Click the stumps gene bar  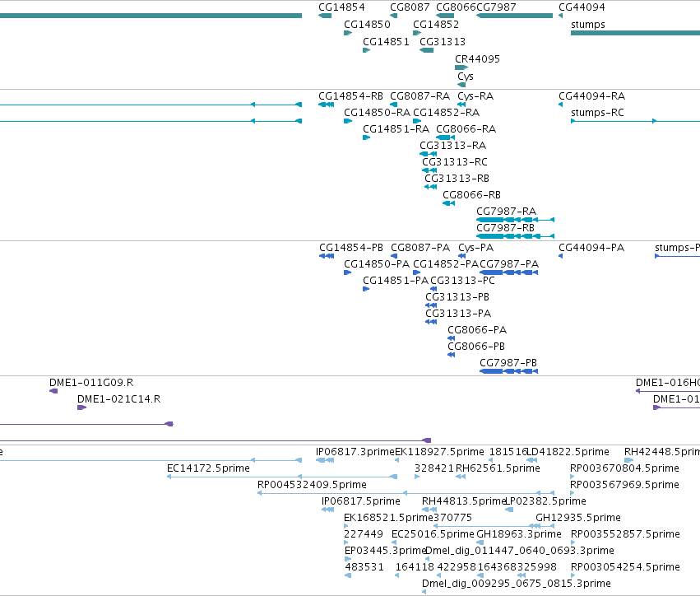(635, 33)
